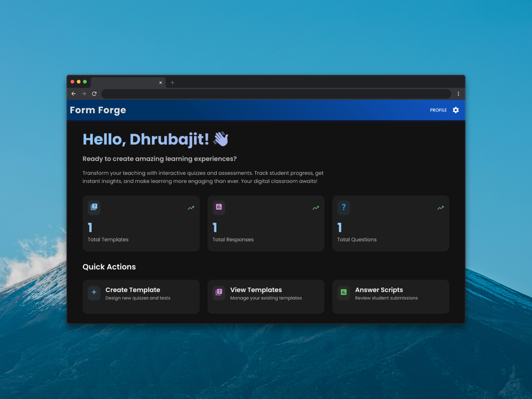Image resolution: width=532 pixels, height=399 pixels.
Task: Click the Total Responses chart icon
Action: point(219,207)
